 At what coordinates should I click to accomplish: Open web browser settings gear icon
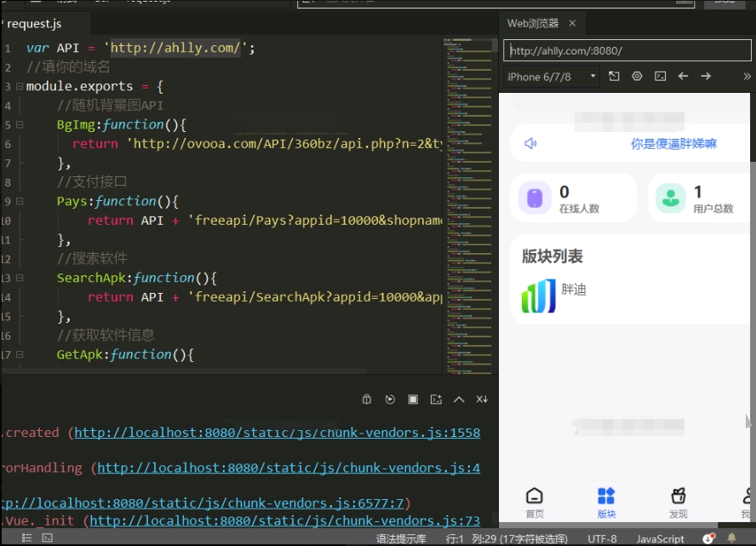(x=637, y=76)
